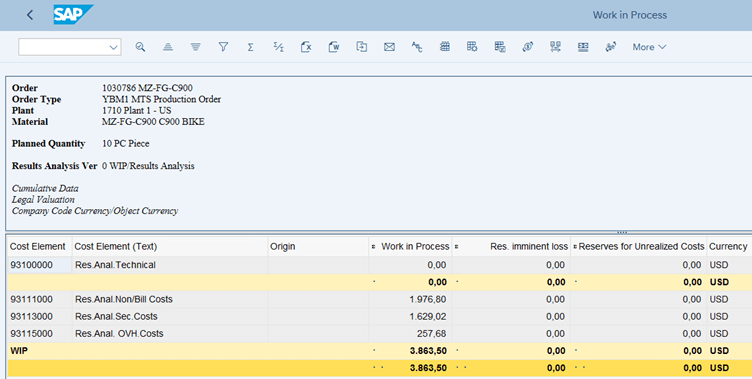This screenshot has height=379, width=752.
Task: Click the Set Filter funnel icon
Action: click(x=223, y=47)
